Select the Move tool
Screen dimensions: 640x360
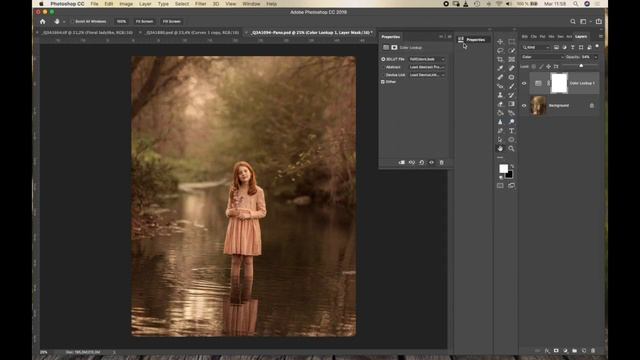pos(500,42)
